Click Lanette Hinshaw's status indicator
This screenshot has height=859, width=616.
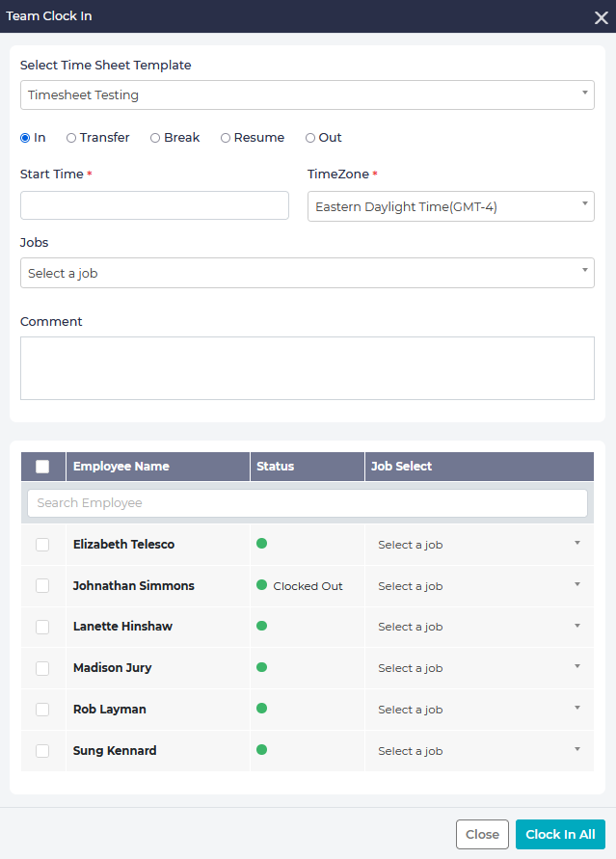[x=260, y=627]
